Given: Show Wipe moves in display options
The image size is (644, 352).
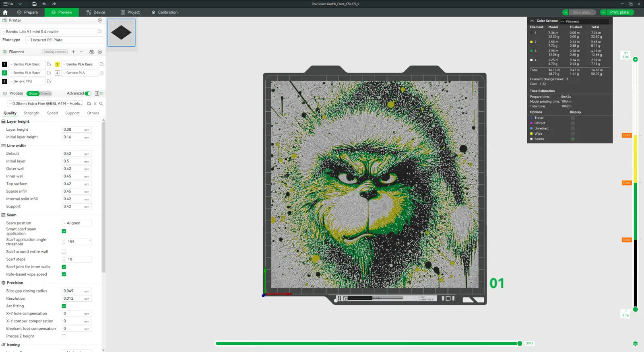Looking at the screenshot, I should click(573, 134).
